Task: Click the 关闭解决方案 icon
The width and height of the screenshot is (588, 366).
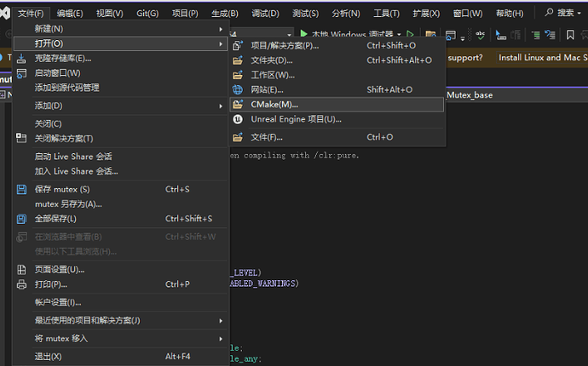Action: coord(21,138)
